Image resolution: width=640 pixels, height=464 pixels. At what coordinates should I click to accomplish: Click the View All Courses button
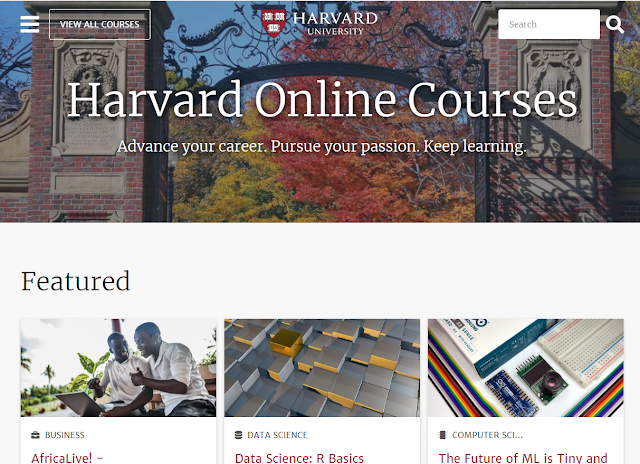(x=100, y=24)
